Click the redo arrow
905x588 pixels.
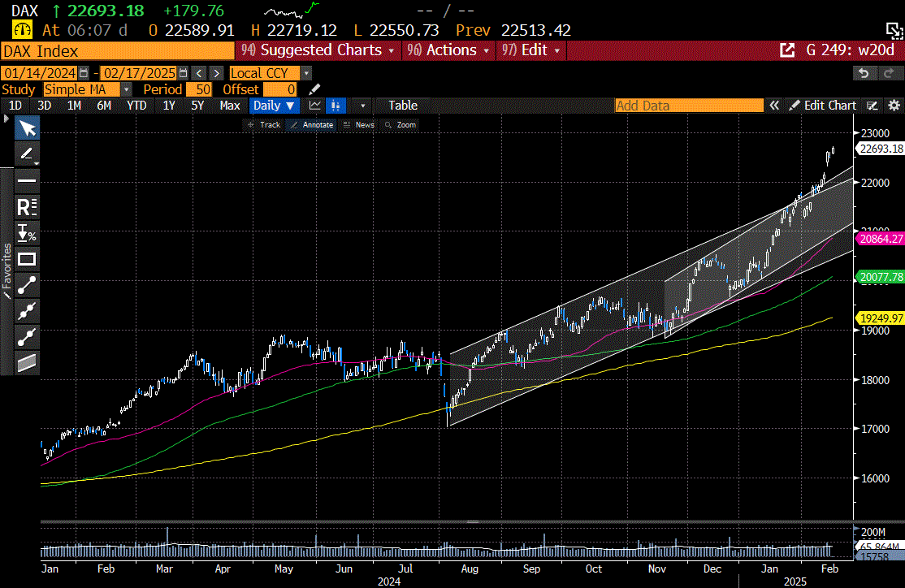click(x=888, y=73)
